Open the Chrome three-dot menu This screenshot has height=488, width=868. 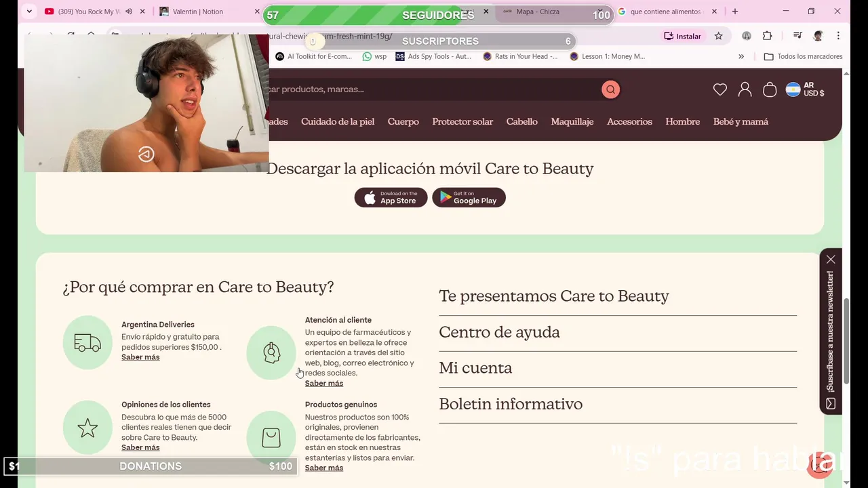point(838,36)
